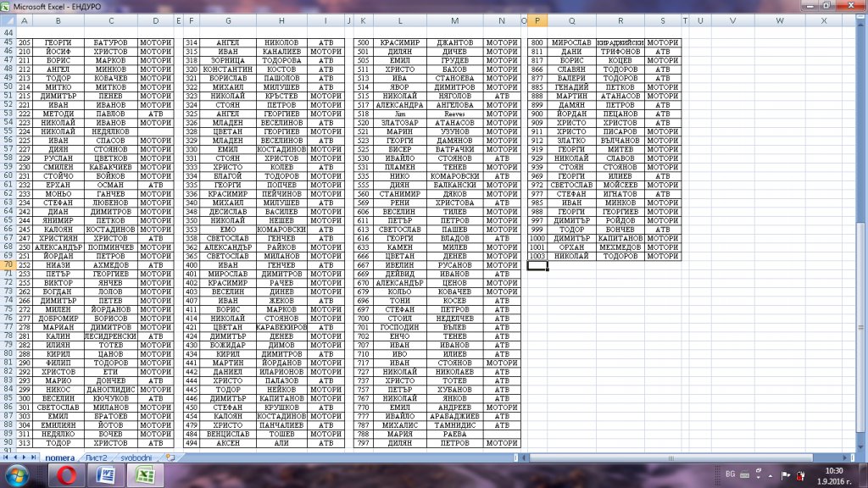The image size is (868, 488).
Task: Select the cell with surname ЛЕСИДРЕНСКИ
Action: click(111, 335)
